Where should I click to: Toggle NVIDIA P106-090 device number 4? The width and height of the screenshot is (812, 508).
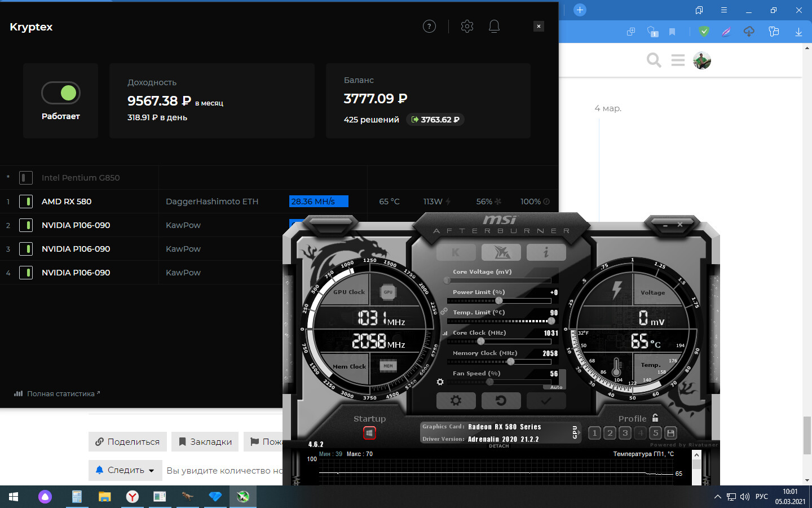(26, 273)
